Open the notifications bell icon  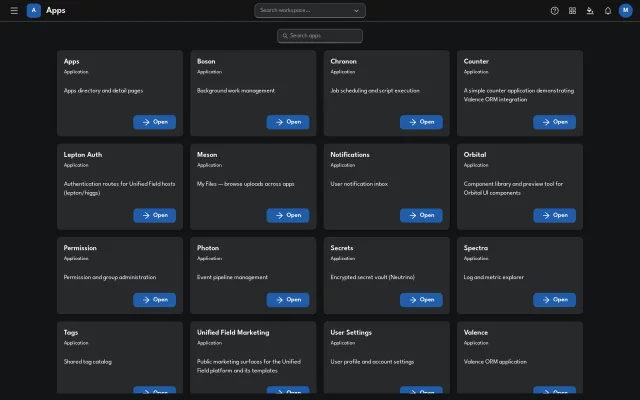click(x=608, y=11)
